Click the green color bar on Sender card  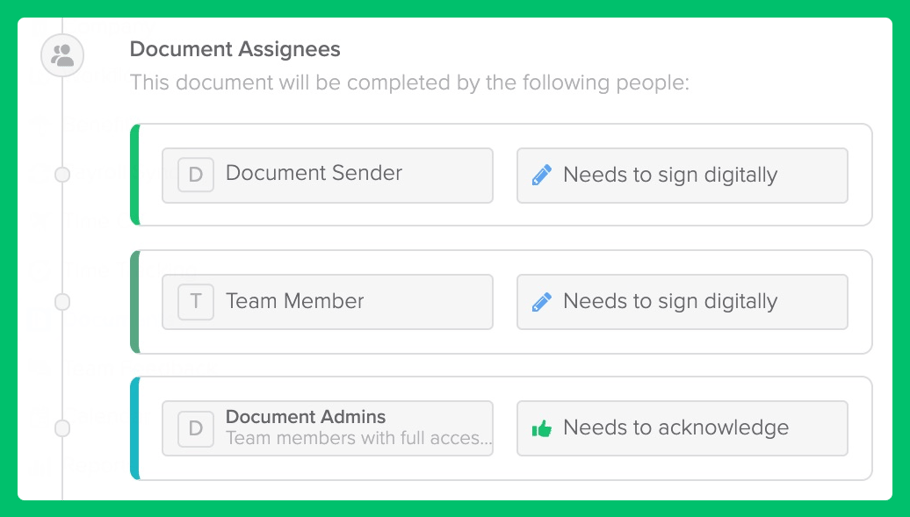pos(135,175)
